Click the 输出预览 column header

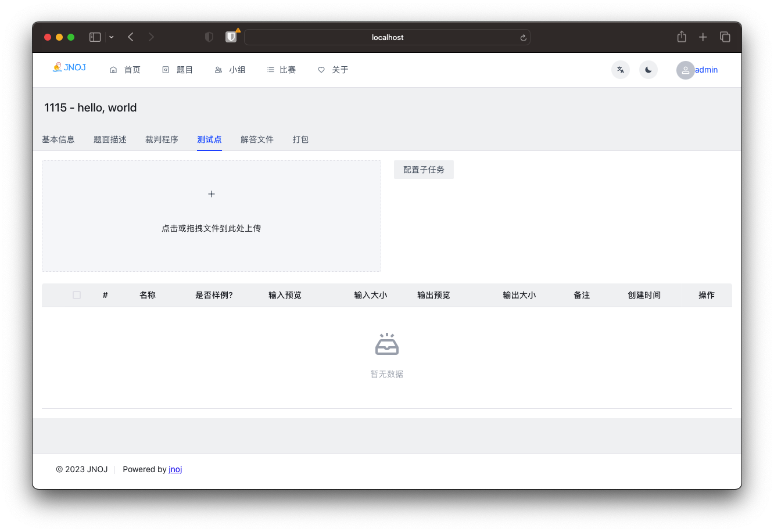click(x=433, y=295)
